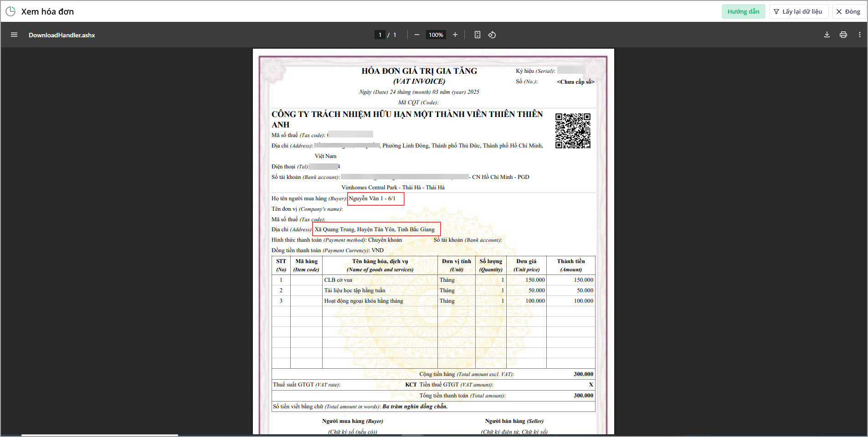Zoom out the invoice PDF
Viewport: 868px width, 437px height.
coord(416,35)
